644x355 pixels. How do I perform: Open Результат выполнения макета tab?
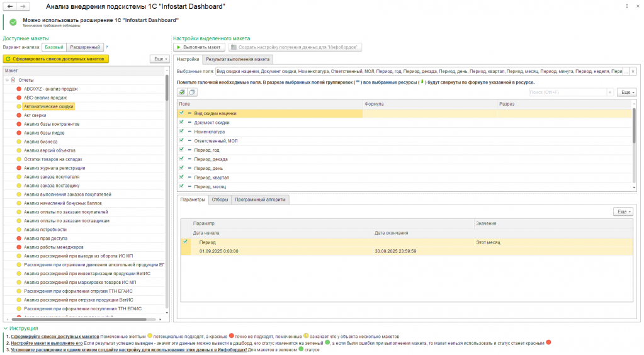[237, 59]
